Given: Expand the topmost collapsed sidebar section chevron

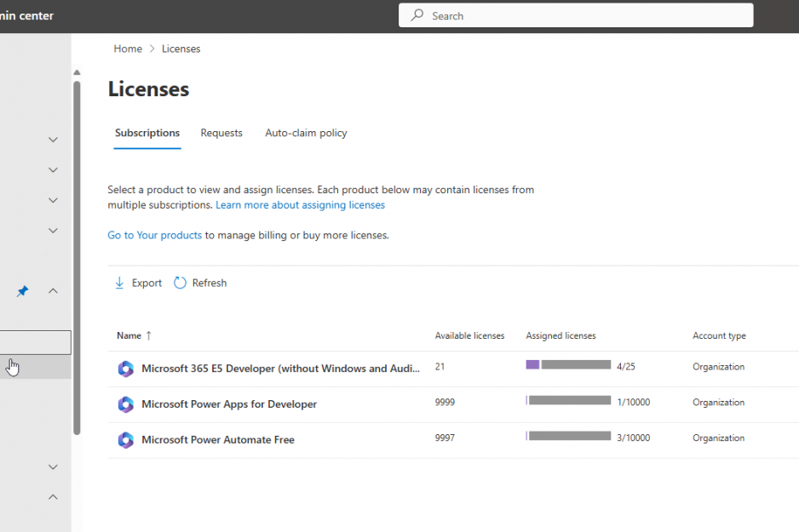Looking at the screenshot, I should pyautogui.click(x=53, y=140).
